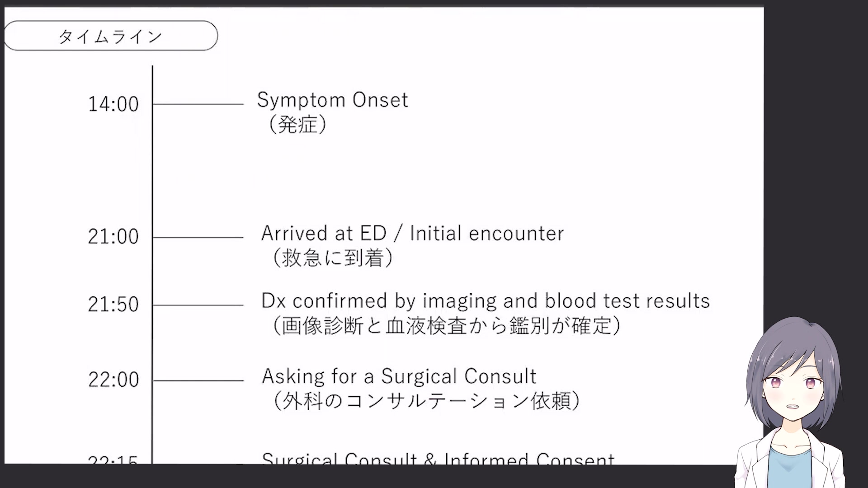Select Arrived at ED / Initial encounter

pos(412,234)
